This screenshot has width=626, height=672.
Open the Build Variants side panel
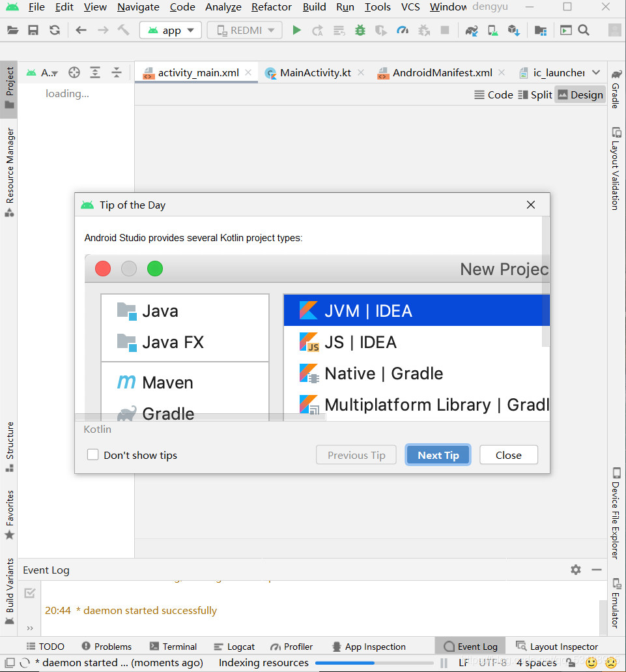point(9,591)
